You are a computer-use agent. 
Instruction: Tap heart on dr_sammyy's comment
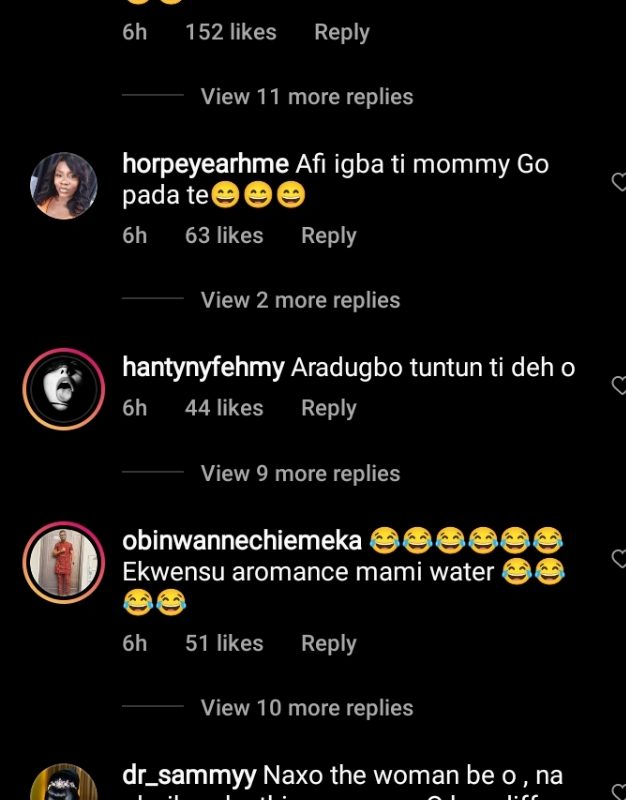tap(619, 792)
